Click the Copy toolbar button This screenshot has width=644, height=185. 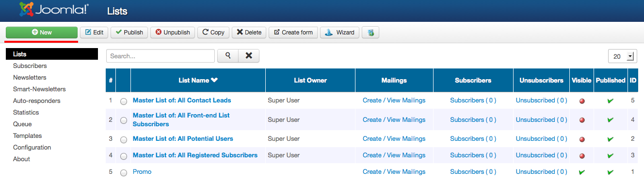point(213,33)
